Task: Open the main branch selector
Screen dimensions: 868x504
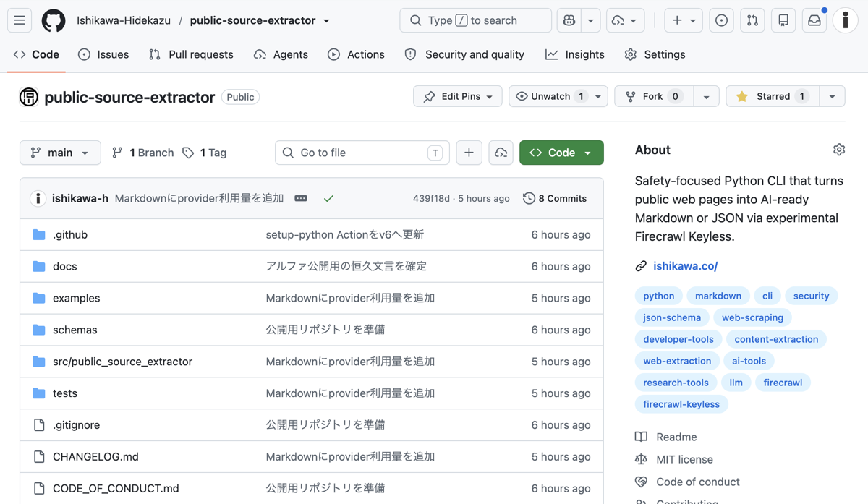Action: [x=60, y=153]
